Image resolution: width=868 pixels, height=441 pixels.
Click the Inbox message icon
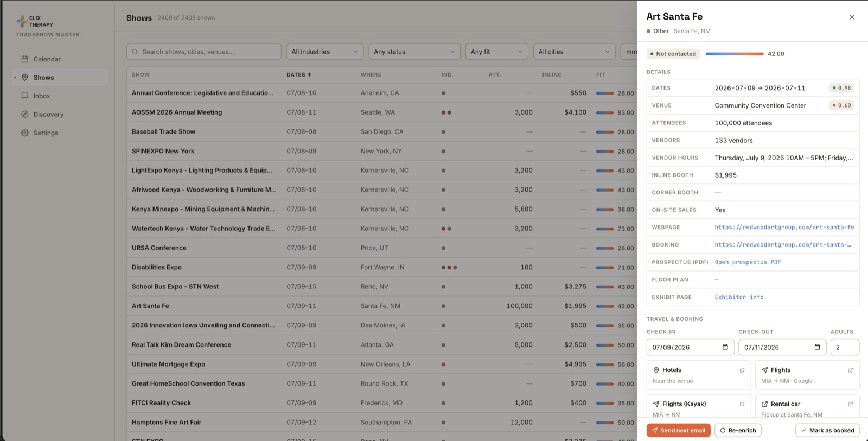click(24, 96)
